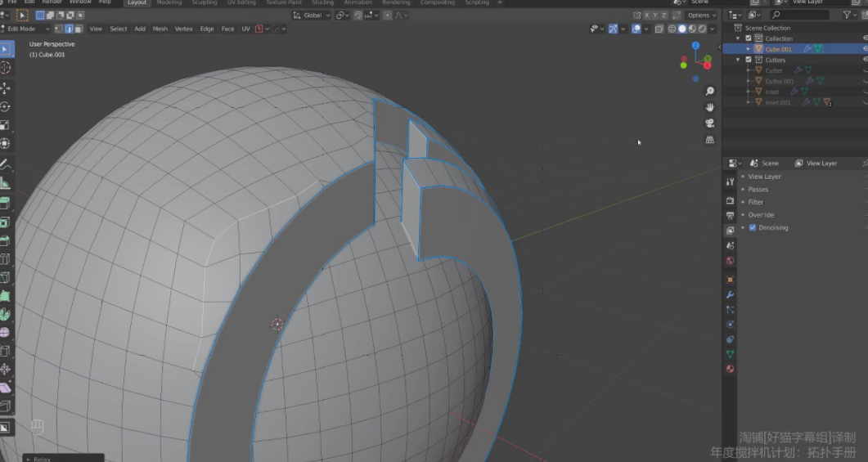Click the pan view hand icon

tap(709, 107)
